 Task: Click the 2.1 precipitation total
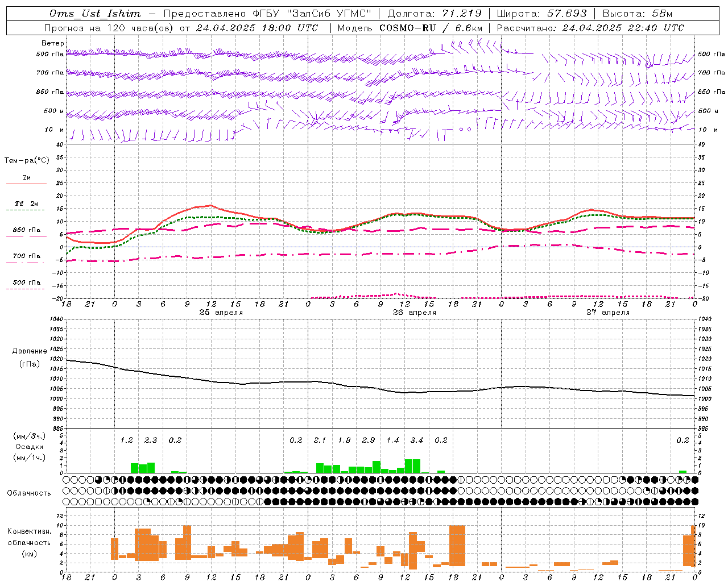click(320, 440)
